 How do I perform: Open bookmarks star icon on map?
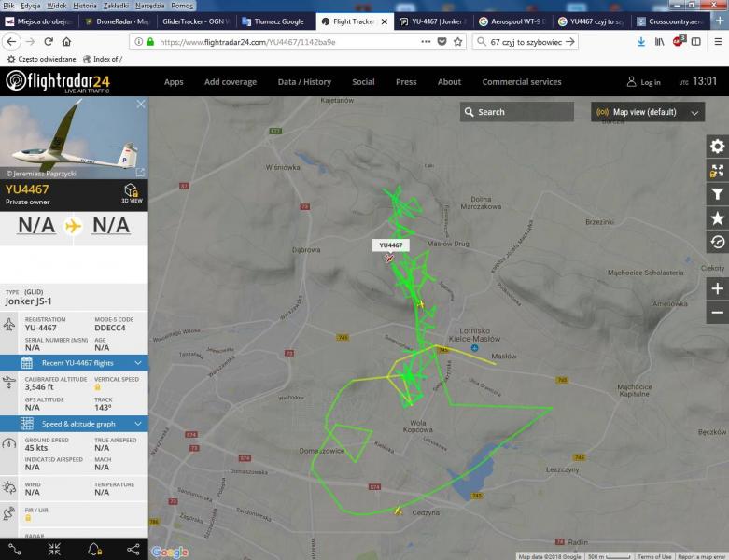pos(717,218)
